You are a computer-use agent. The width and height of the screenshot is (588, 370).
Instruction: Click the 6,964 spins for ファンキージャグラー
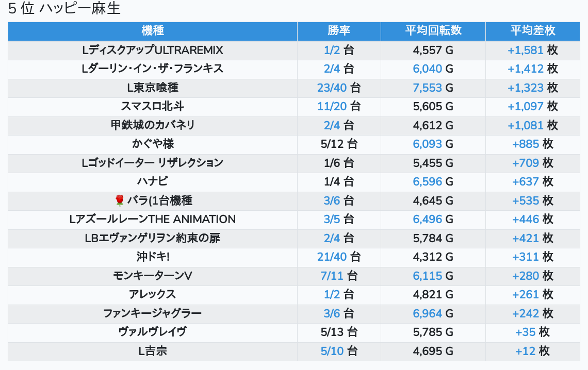point(428,313)
